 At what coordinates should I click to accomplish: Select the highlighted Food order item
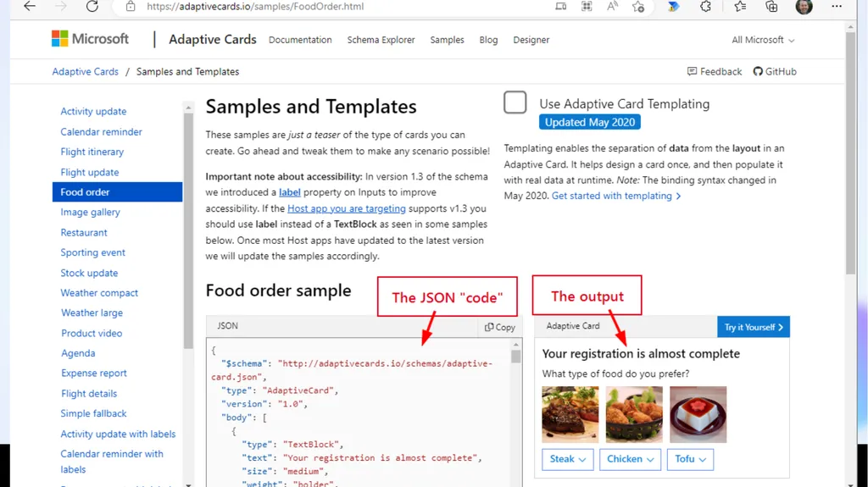(117, 192)
